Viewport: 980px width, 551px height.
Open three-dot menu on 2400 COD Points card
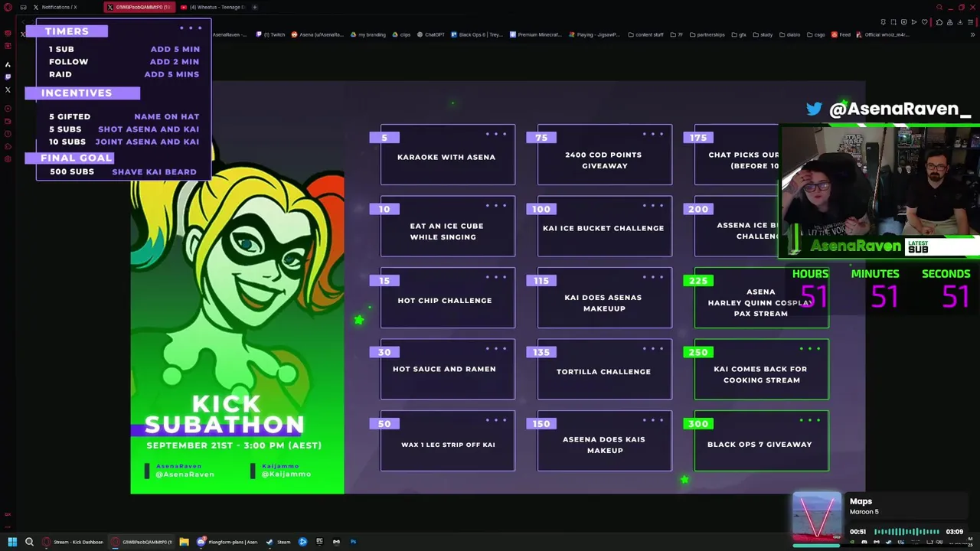pos(653,134)
